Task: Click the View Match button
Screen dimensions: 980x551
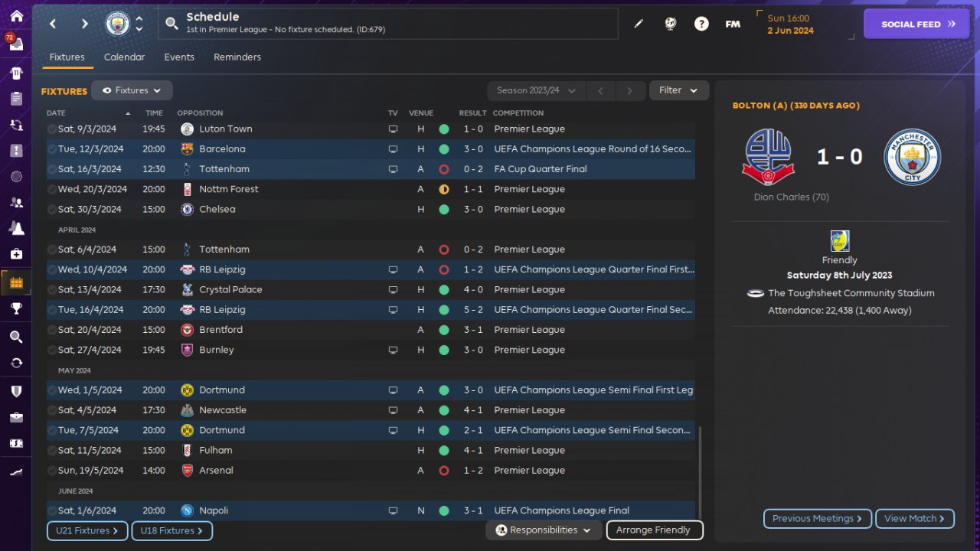Action: (x=915, y=519)
